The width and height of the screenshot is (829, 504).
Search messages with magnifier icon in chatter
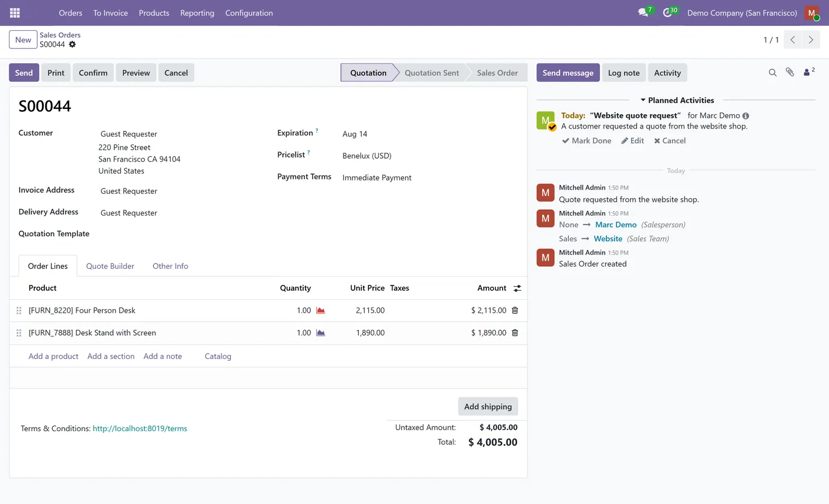coord(773,72)
